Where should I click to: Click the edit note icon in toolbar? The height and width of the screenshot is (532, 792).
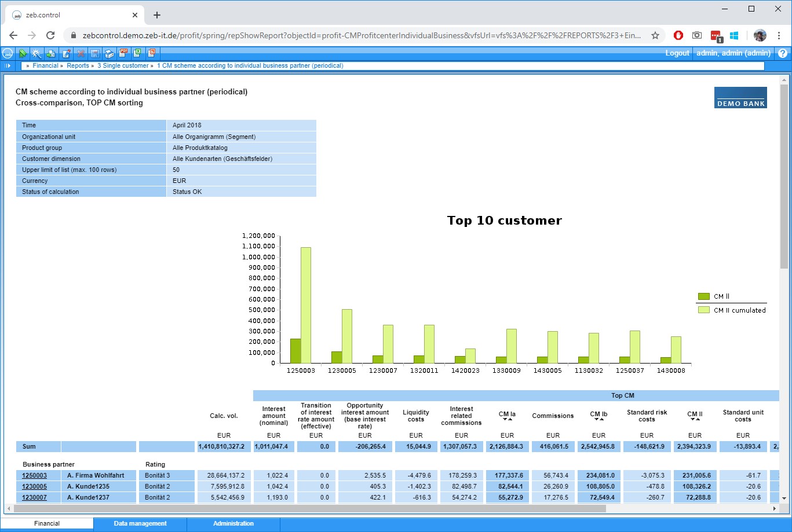point(66,53)
